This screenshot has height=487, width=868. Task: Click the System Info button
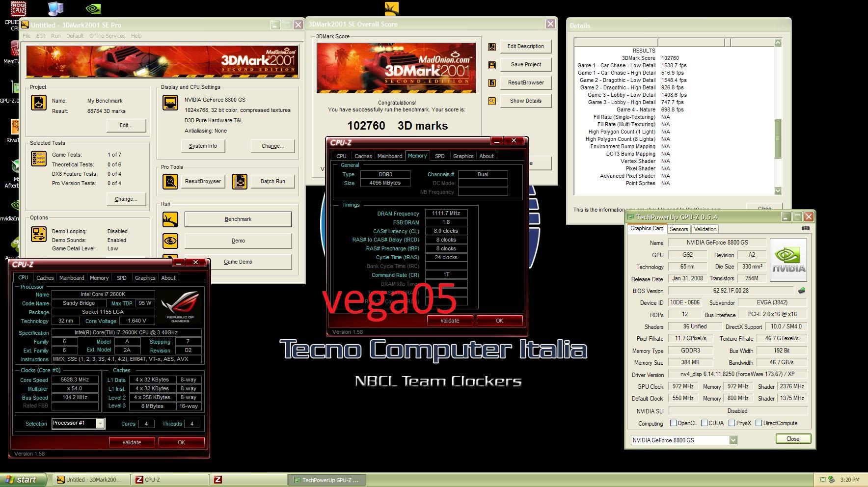tap(203, 146)
